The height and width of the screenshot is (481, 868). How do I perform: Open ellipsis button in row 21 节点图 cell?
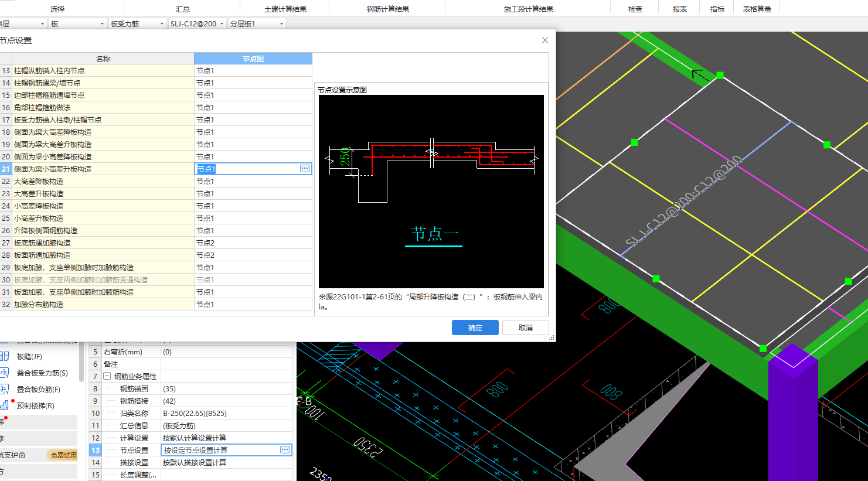click(x=305, y=169)
